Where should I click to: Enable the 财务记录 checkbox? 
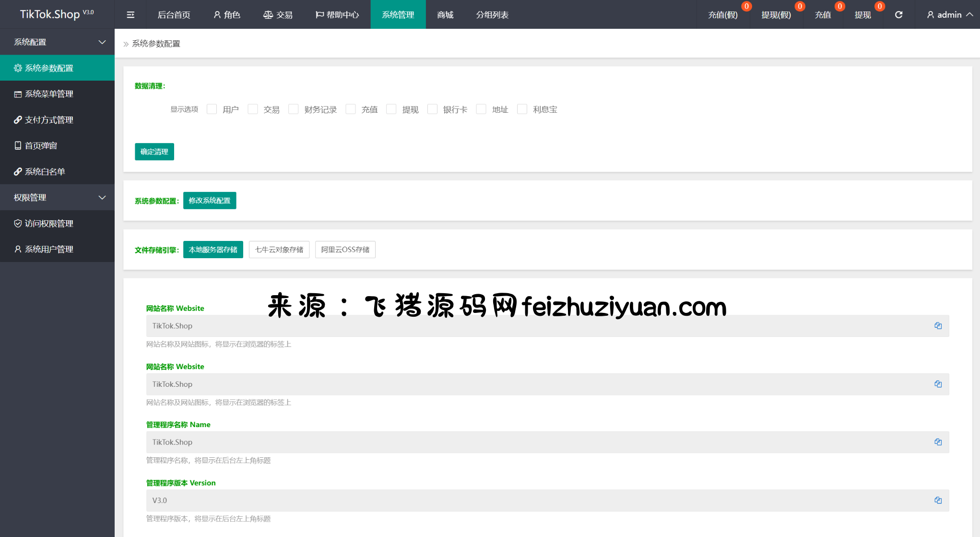pyautogui.click(x=293, y=109)
